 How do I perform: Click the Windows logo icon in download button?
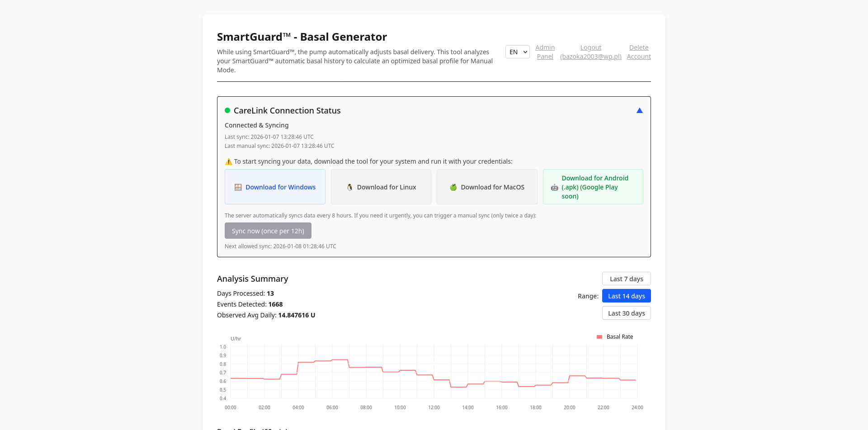click(238, 187)
